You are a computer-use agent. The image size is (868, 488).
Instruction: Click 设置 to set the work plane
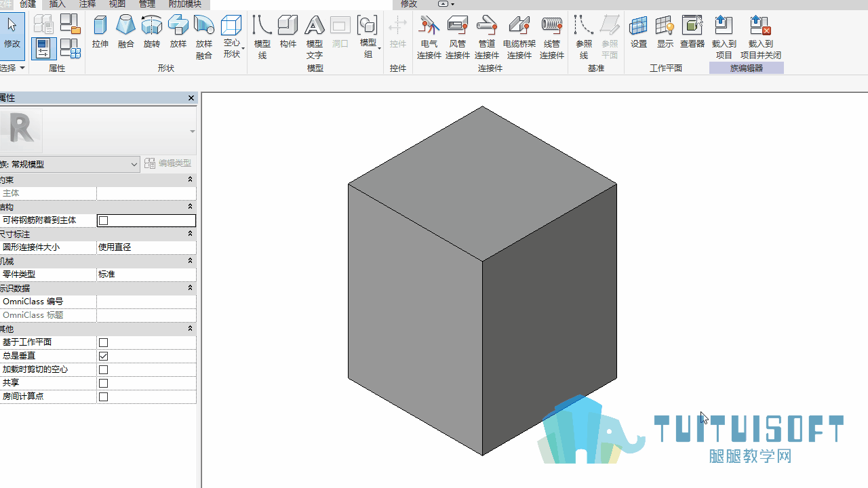tap(639, 33)
